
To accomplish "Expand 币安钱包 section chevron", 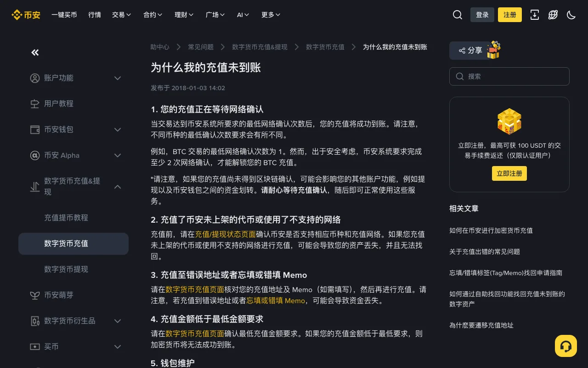I will (x=118, y=130).
